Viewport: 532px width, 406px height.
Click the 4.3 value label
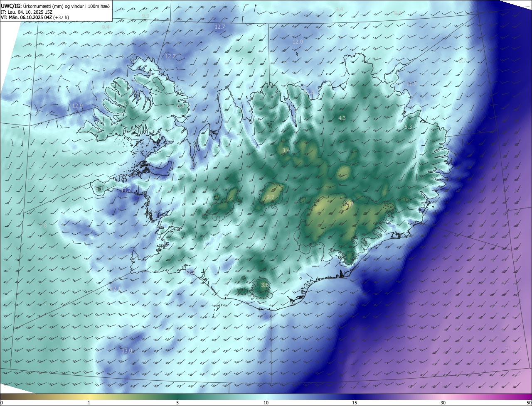[x=342, y=118]
